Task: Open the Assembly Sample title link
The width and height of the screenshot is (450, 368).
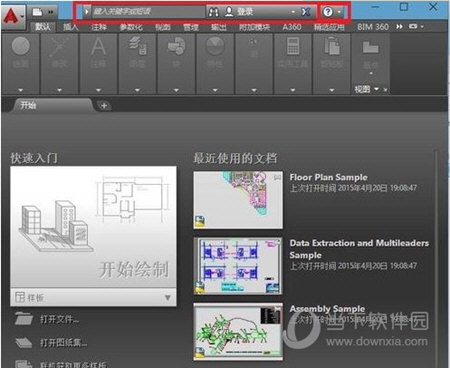Action: pyautogui.click(x=327, y=309)
